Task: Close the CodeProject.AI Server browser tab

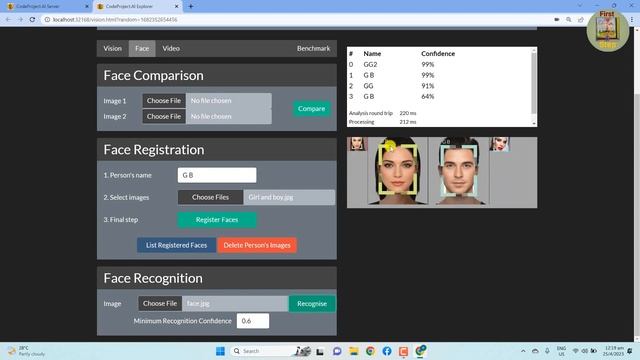Action: [x=87, y=6]
